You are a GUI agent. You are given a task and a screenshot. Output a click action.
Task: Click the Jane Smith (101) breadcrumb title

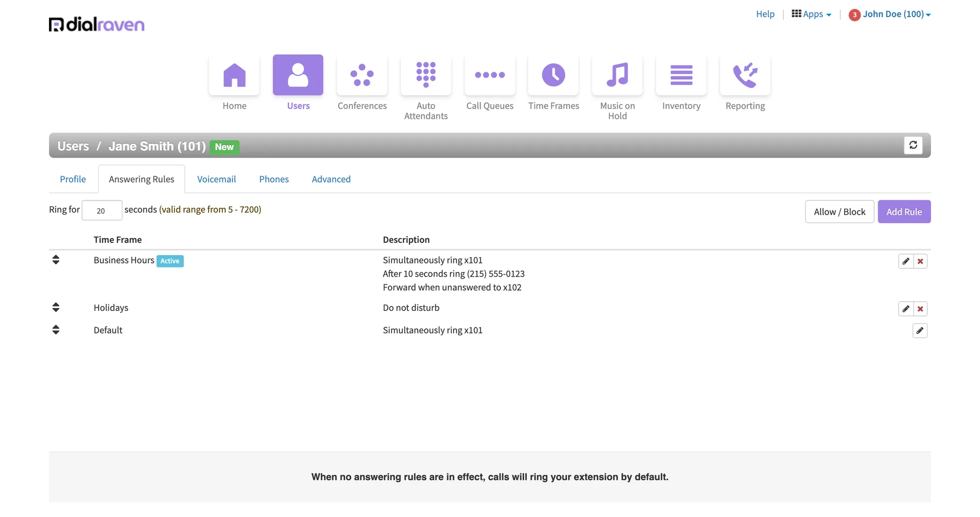(157, 146)
